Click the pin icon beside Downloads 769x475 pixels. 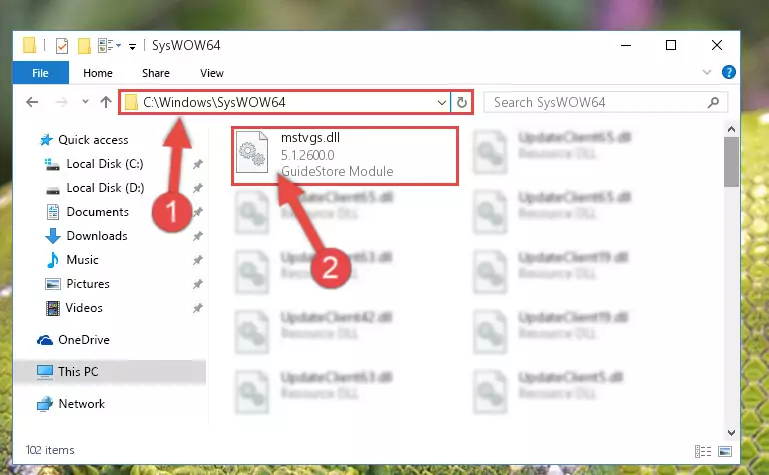(198, 236)
